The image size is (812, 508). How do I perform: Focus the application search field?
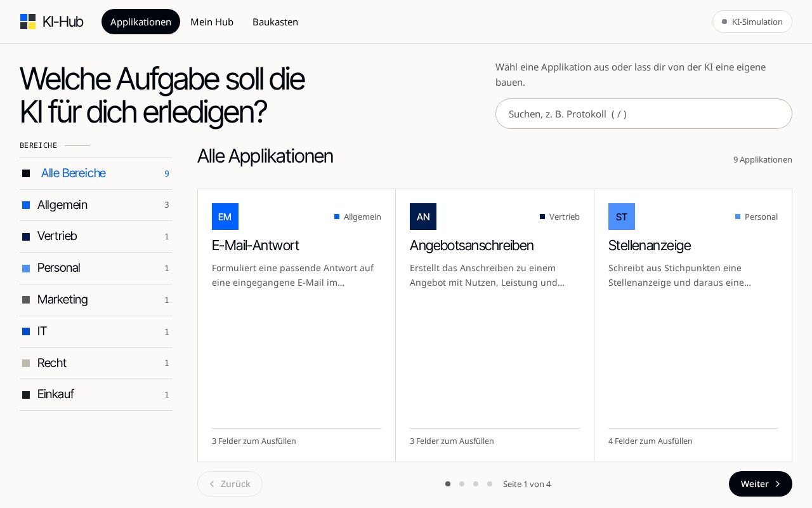coord(644,114)
